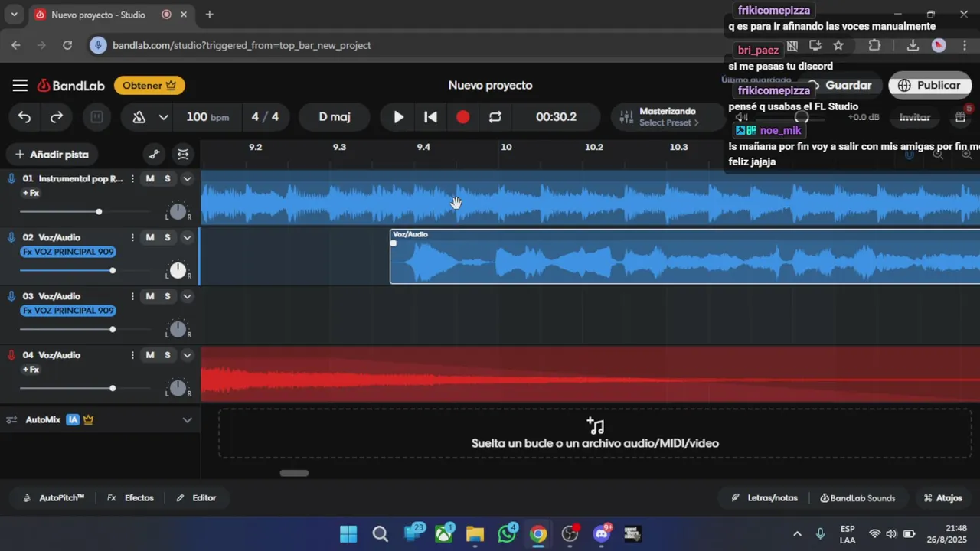This screenshot has width=980, height=551.
Task: Expand the AutoMix panel chevron
Action: [x=187, y=420]
